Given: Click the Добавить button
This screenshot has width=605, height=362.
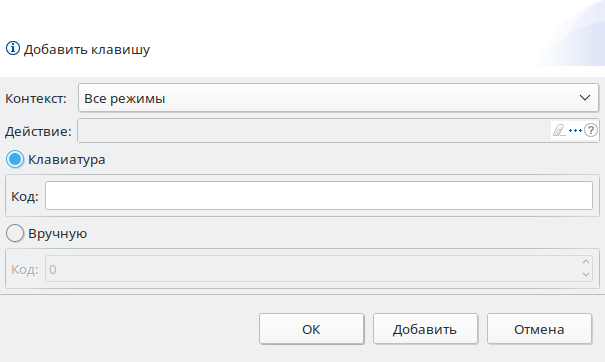Looking at the screenshot, I should [x=425, y=329].
